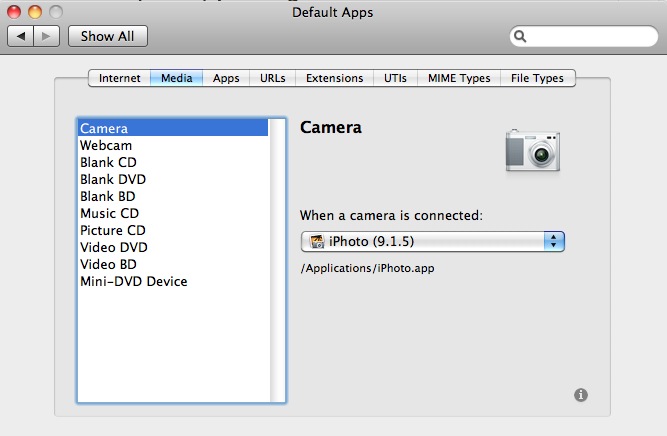The image size is (667, 436).
Task: Click the forward navigation arrow
Action: 47,36
